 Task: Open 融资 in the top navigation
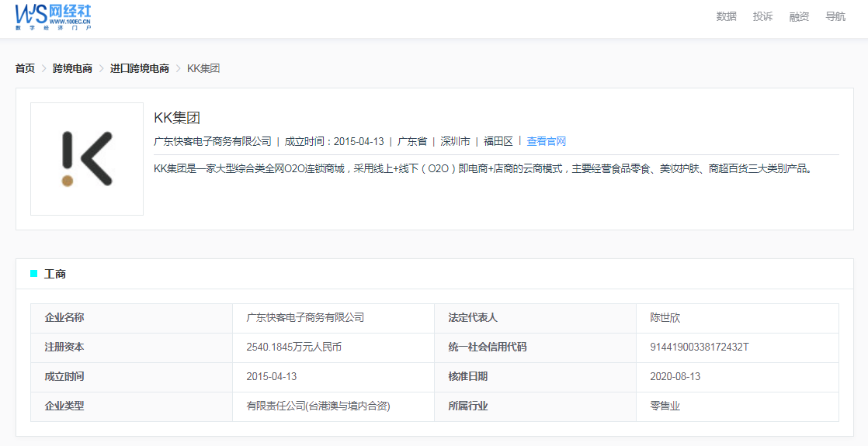pyautogui.click(x=800, y=16)
